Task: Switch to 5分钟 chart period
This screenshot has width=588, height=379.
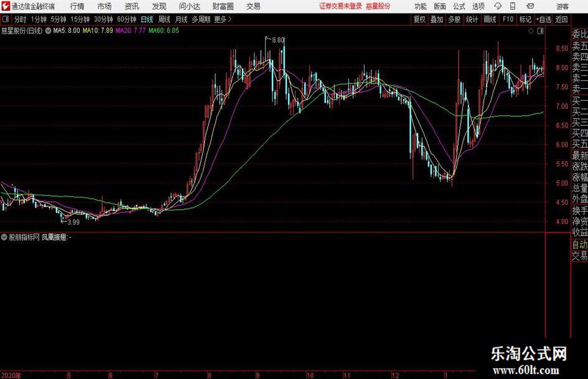Action: pyautogui.click(x=58, y=19)
